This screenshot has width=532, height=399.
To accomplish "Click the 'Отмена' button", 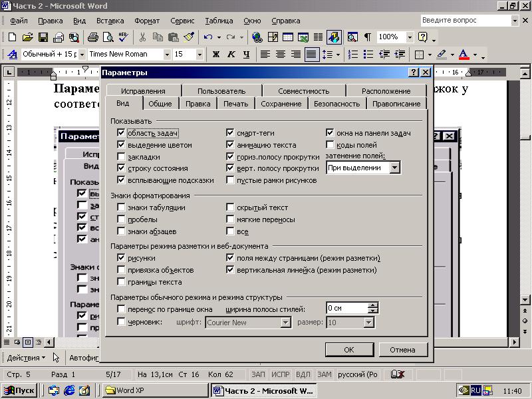I will 403,350.
